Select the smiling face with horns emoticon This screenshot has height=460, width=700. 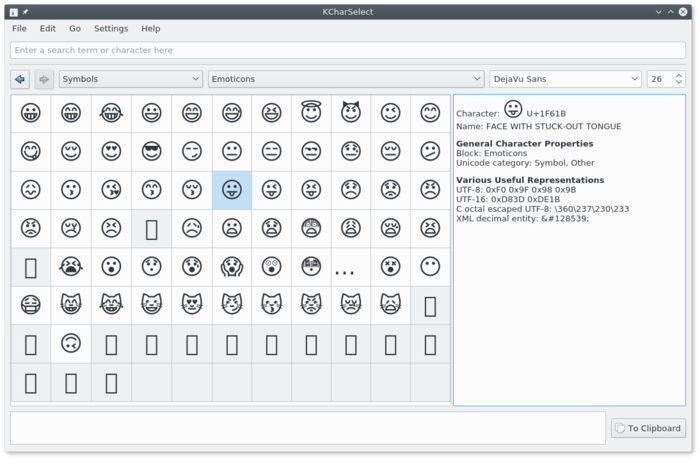pyautogui.click(x=351, y=113)
